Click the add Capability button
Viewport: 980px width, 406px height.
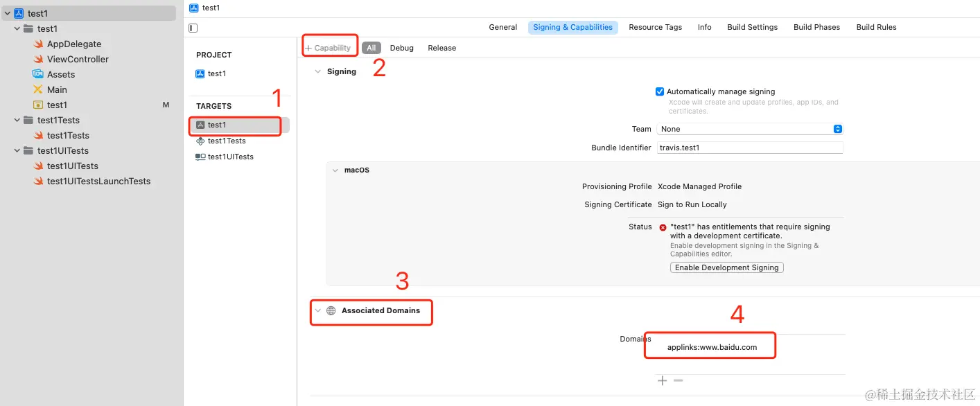coord(329,48)
